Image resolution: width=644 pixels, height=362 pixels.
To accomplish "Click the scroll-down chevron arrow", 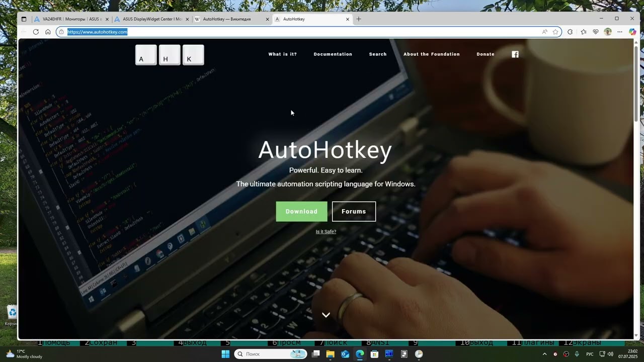I will pyautogui.click(x=326, y=315).
